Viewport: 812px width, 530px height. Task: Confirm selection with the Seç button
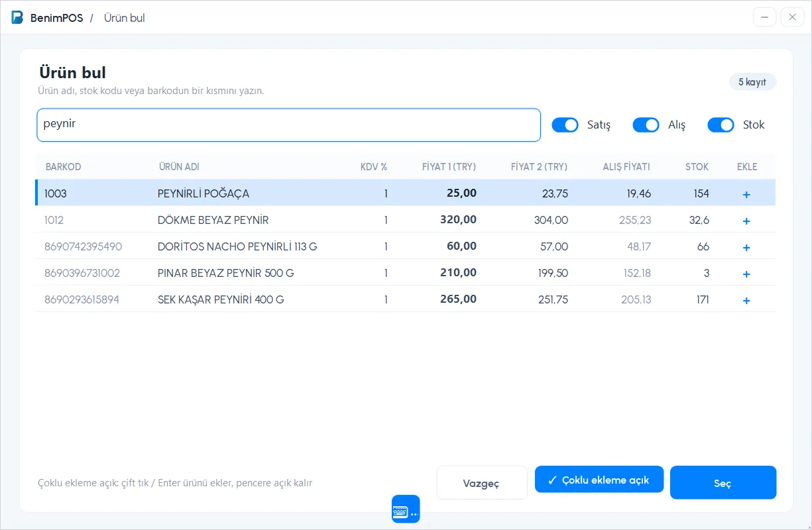pos(723,483)
